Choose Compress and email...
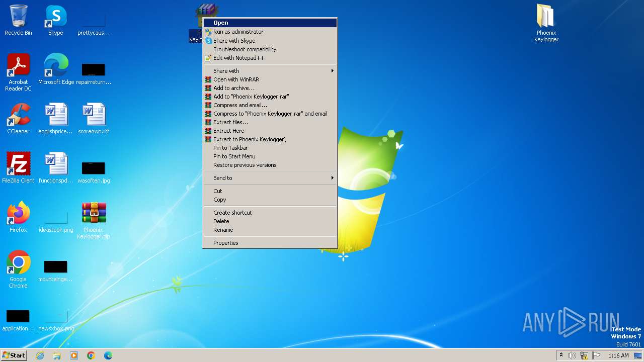 (x=270, y=105)
